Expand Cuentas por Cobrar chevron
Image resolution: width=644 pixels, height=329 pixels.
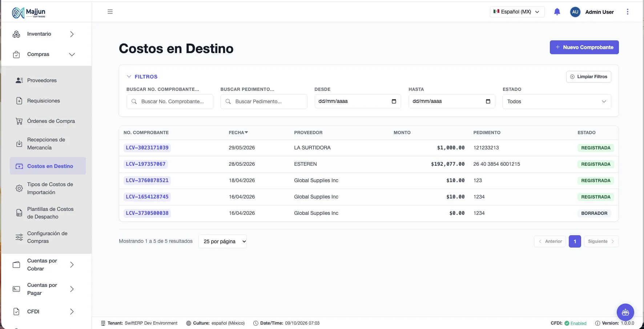[72, 265]
